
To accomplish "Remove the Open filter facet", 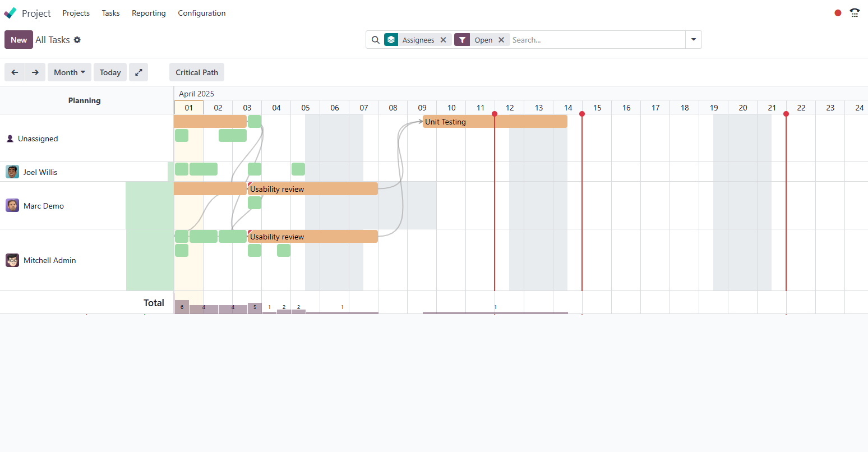I will coord(501,40).
